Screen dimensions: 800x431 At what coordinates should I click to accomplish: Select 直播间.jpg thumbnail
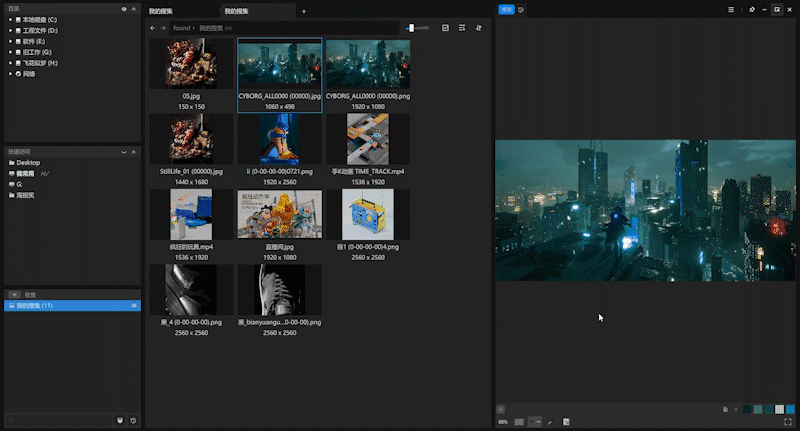[280, 214]
